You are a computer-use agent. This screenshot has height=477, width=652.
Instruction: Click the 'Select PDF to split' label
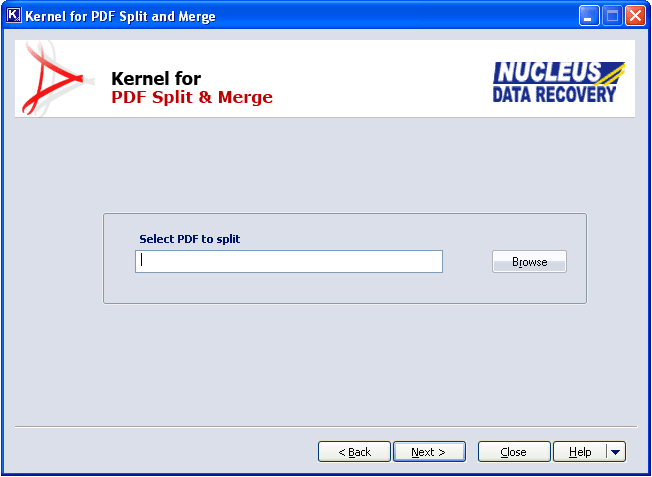[x=189, y=239]
